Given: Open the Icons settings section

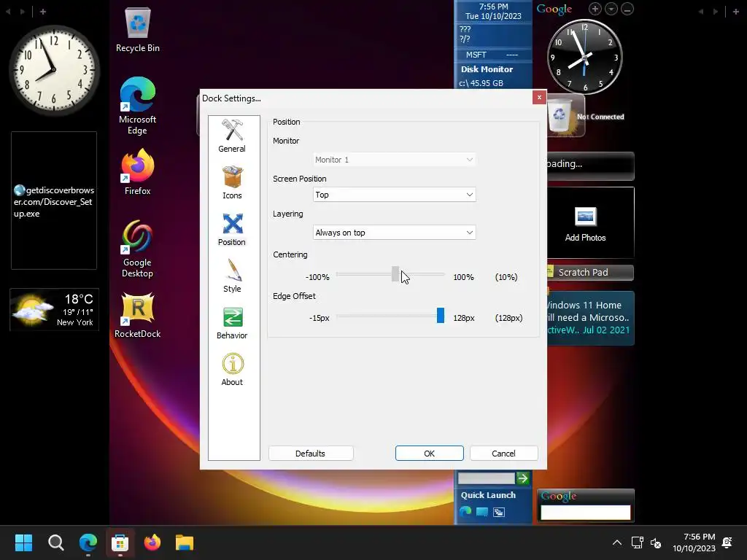Looking at the screenshot, I should click(232, 183).
